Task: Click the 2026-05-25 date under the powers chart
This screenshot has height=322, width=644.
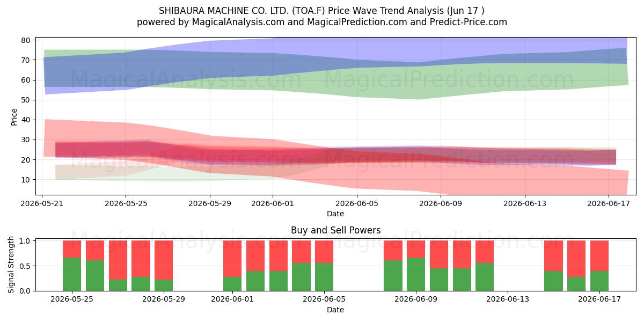Action: point(72,299)
